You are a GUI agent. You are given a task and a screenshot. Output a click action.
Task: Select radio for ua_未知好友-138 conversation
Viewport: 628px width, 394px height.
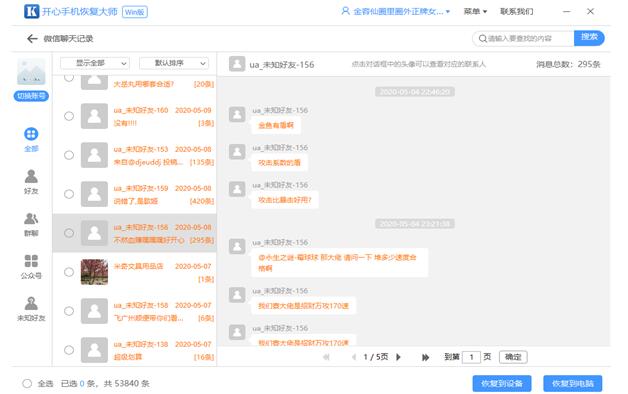[69, 350]
